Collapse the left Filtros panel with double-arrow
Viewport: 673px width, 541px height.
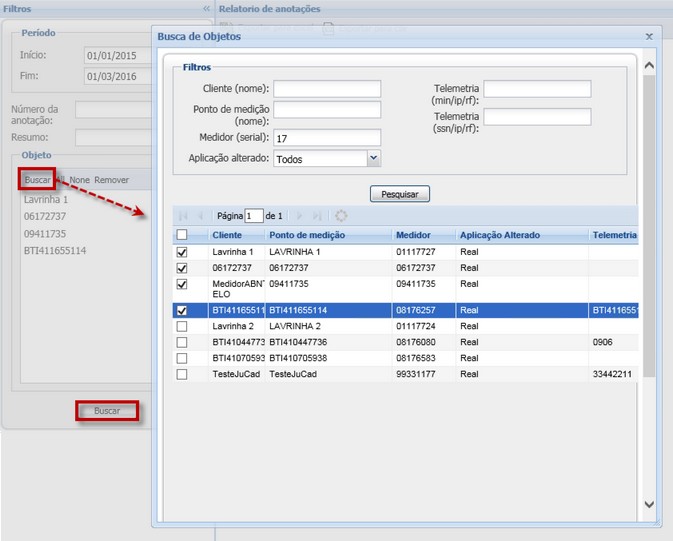(x=206, y=8)
